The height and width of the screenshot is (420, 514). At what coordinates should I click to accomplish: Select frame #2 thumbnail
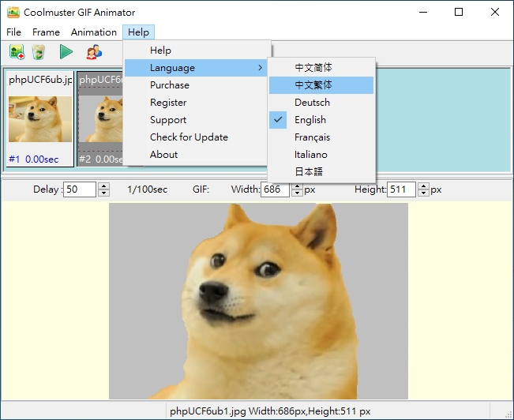click(x=100, y=119)
